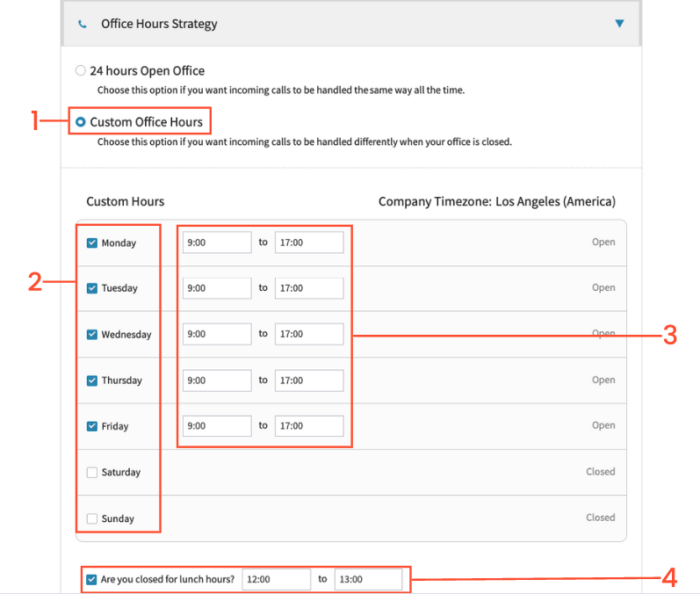Uncheck the Monday checkbox
The image size is (700, 594).
click(92, 243)
